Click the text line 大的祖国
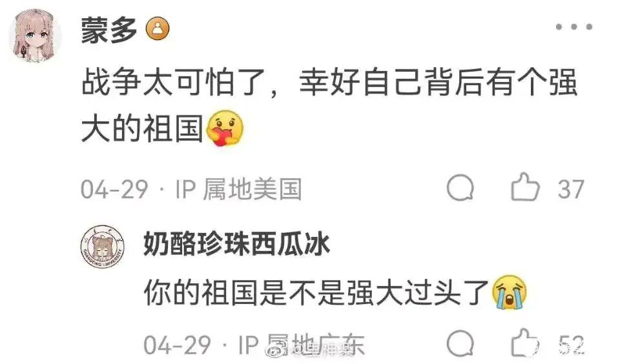 (142, 129)
